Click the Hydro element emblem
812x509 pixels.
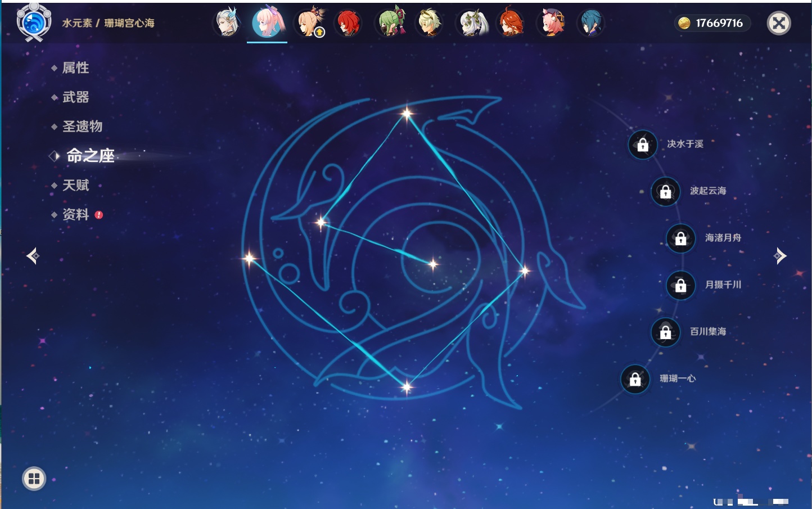point(34,22)
